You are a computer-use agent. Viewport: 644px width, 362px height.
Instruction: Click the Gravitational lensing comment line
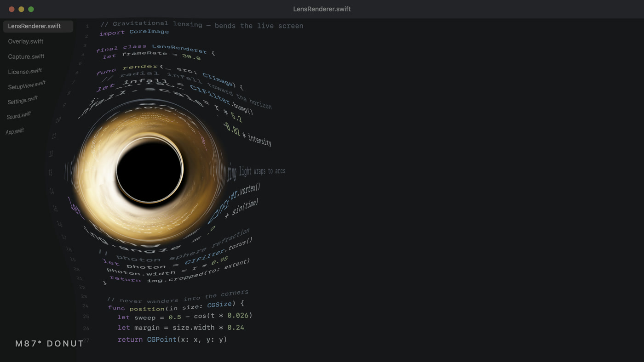202,25
